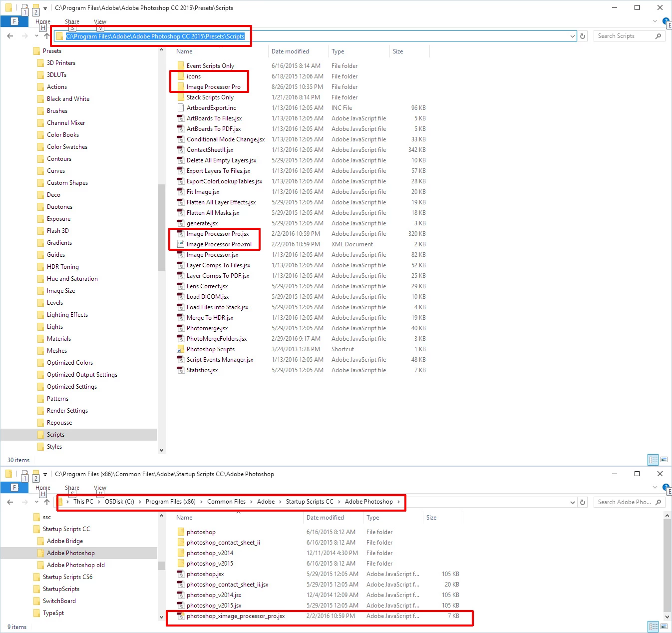Expand chevron after Adobe breadcrumb
Viewport: 672px width, 633px height.
pos(280,502)
